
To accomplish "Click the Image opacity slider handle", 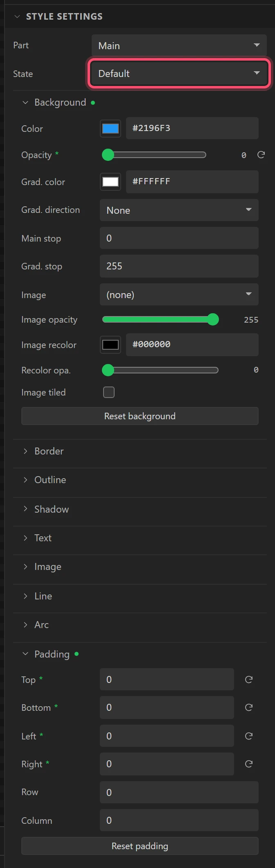I will click(x=213, y=319).
